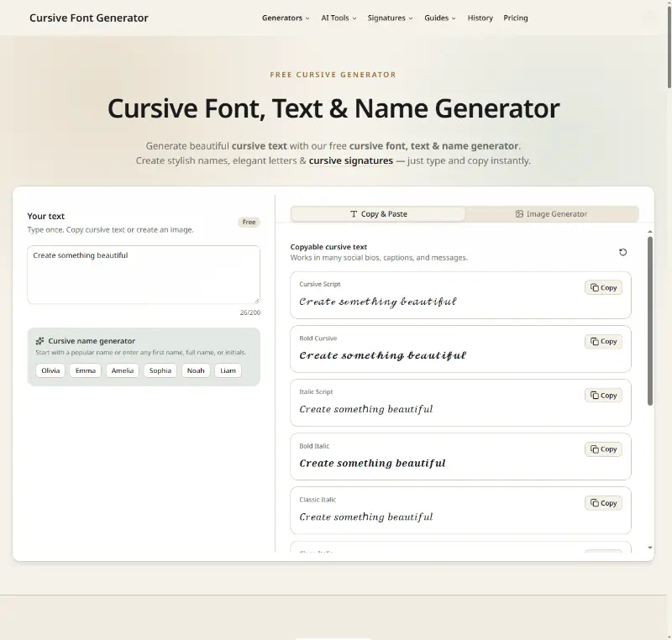Choose the Amelia name chip
Screen dimensions: 672x640
point(123,370)
